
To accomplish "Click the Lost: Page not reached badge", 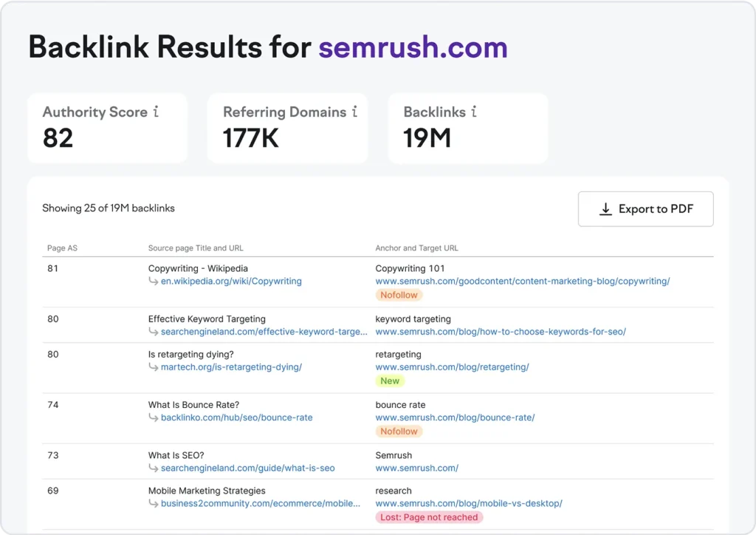I will tap(428, 517).
